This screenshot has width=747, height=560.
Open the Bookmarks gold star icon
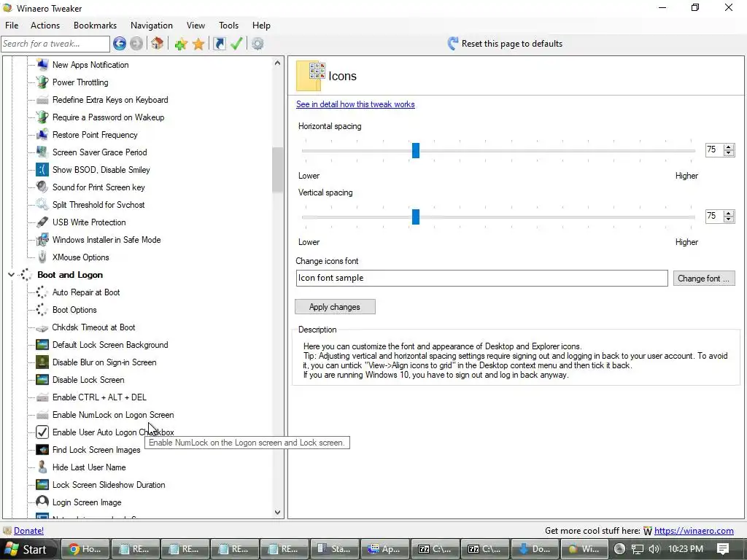[x=198, y=44]
